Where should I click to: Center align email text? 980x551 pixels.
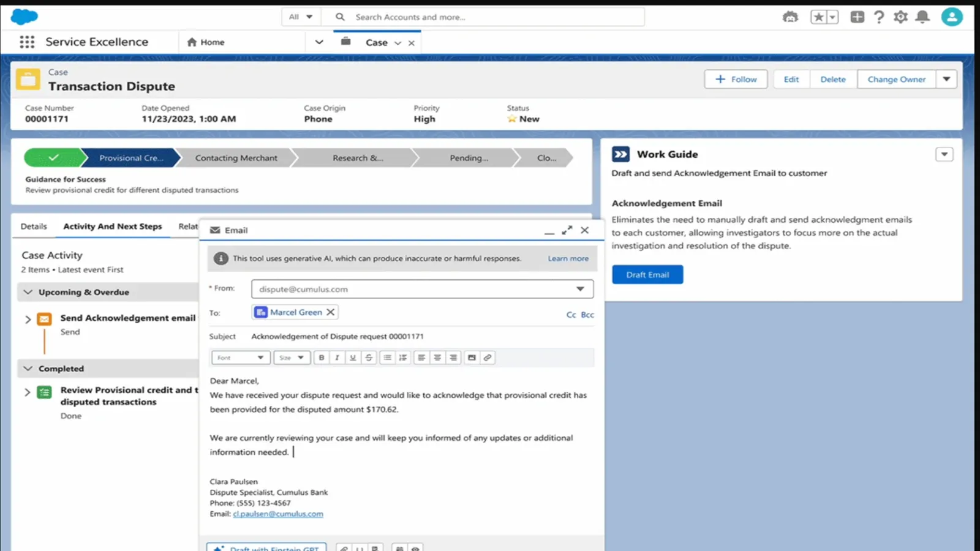(437, 358)
